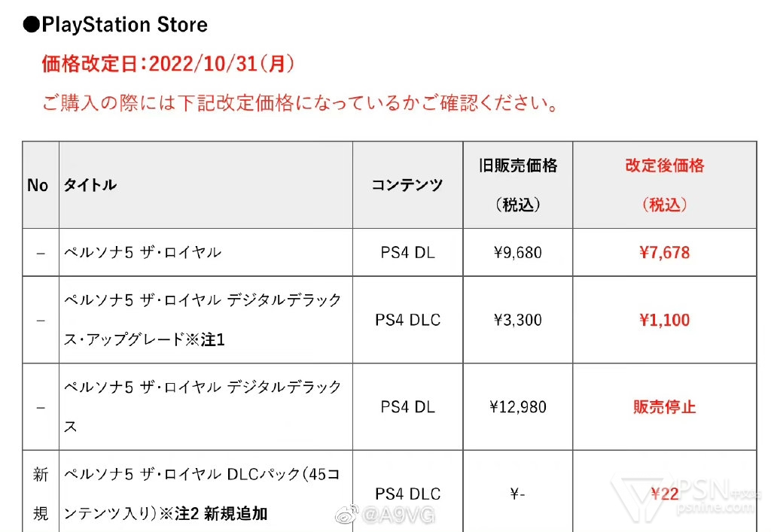
Task: Click the red notice about confirming revised prices
Action: 300,103
